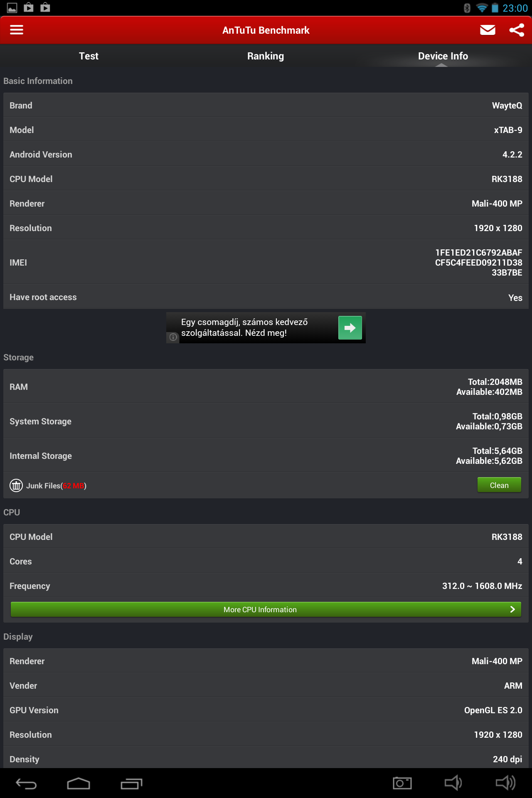
Task: Select the Device Info tab
Action: click(x=443, y=56)
